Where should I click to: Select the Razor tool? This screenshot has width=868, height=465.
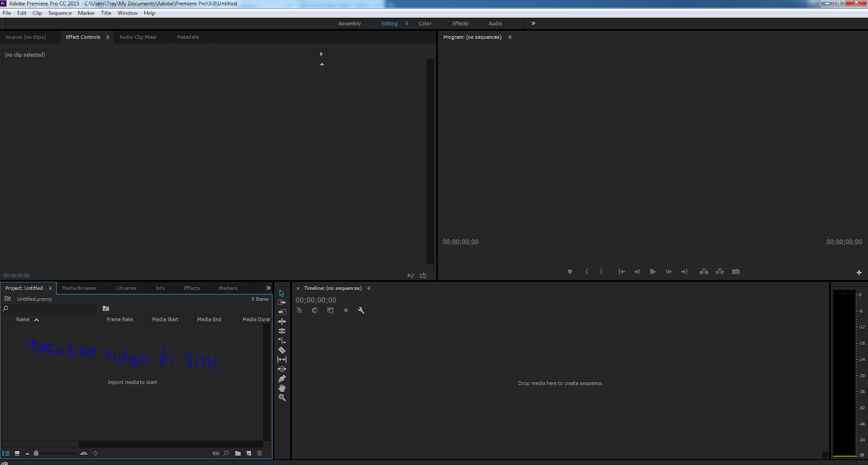coord(282,350)
